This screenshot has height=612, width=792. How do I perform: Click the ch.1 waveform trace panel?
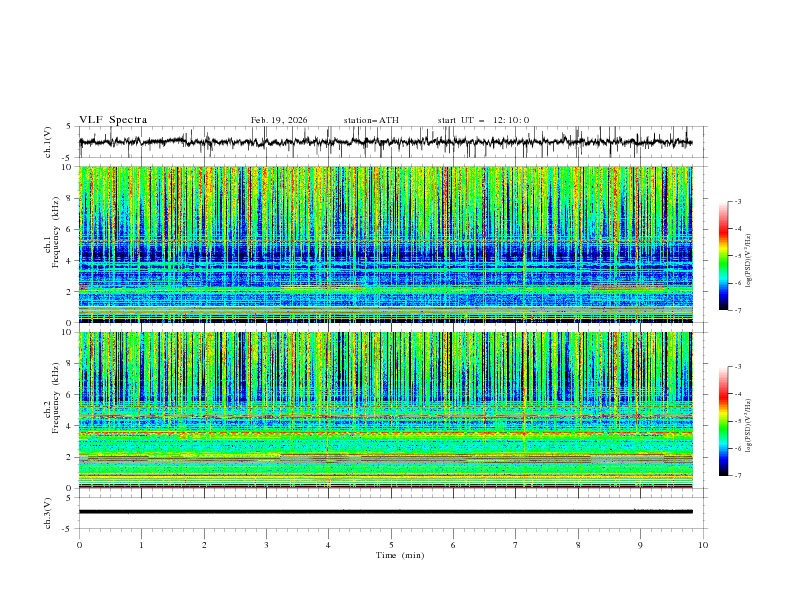click(x=390, y=142)
